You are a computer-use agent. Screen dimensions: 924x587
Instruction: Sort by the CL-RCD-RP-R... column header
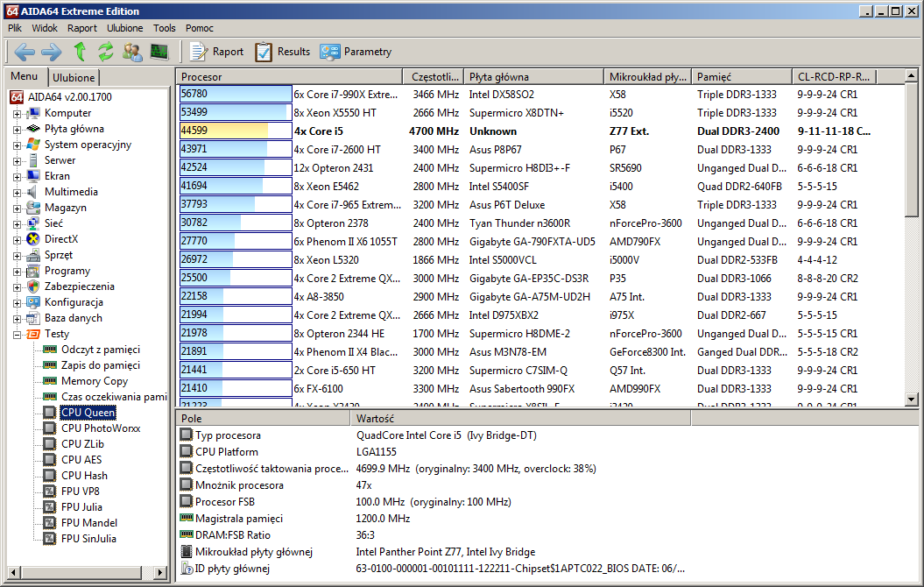tap(835, 76)
